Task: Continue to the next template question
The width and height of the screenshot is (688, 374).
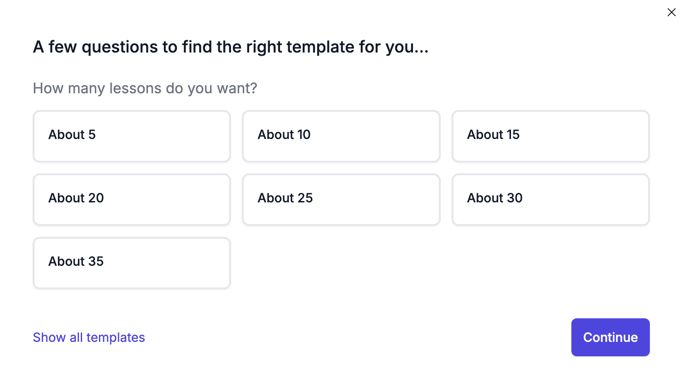Action: tap(610, 337)
